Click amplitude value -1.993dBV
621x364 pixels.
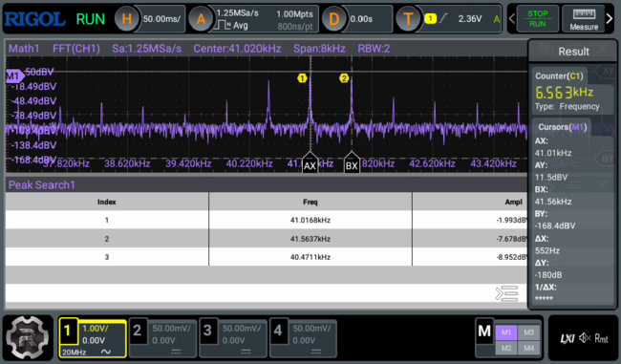pos(512,221)
